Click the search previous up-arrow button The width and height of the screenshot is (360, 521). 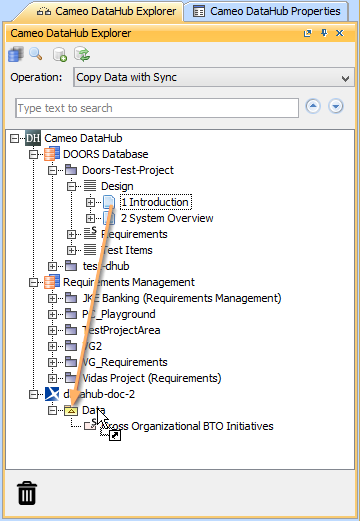pyautogui.click(x=313, y=107)
